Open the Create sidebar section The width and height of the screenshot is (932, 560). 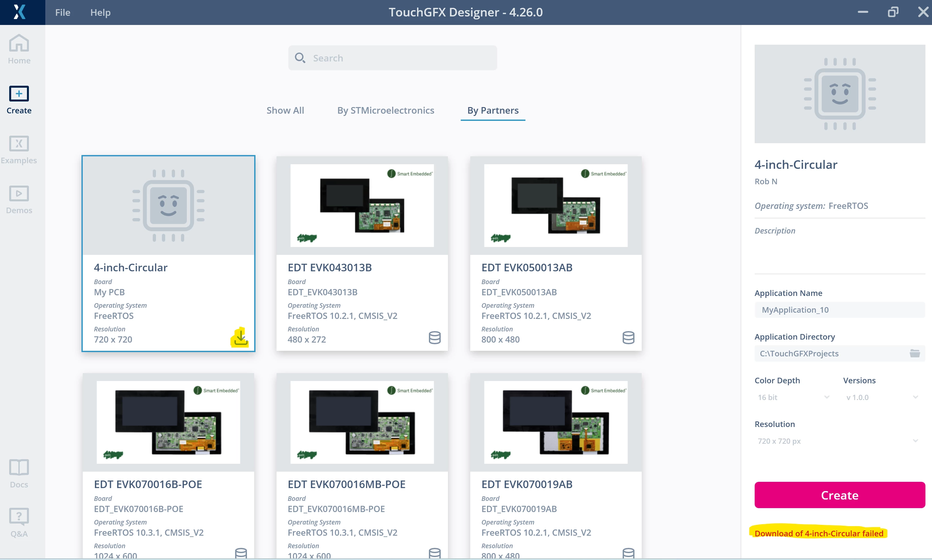click(19, 100)
